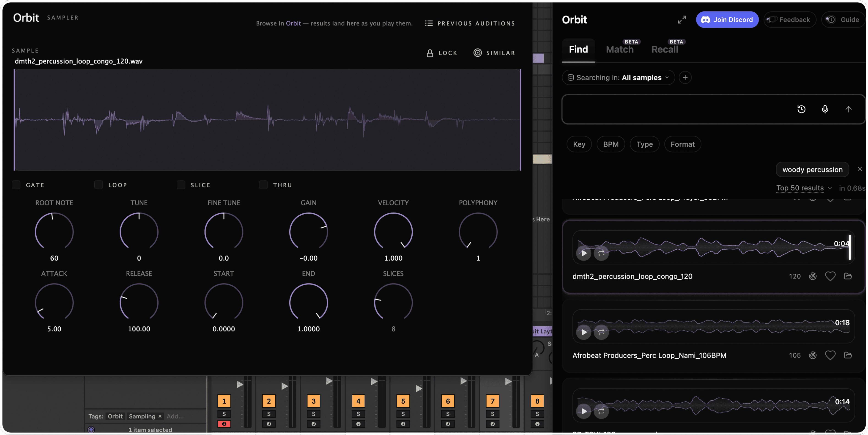The height and width of the screenshot is (435, 868).
Task: Click the Attack knob
Action: point(54,302)
